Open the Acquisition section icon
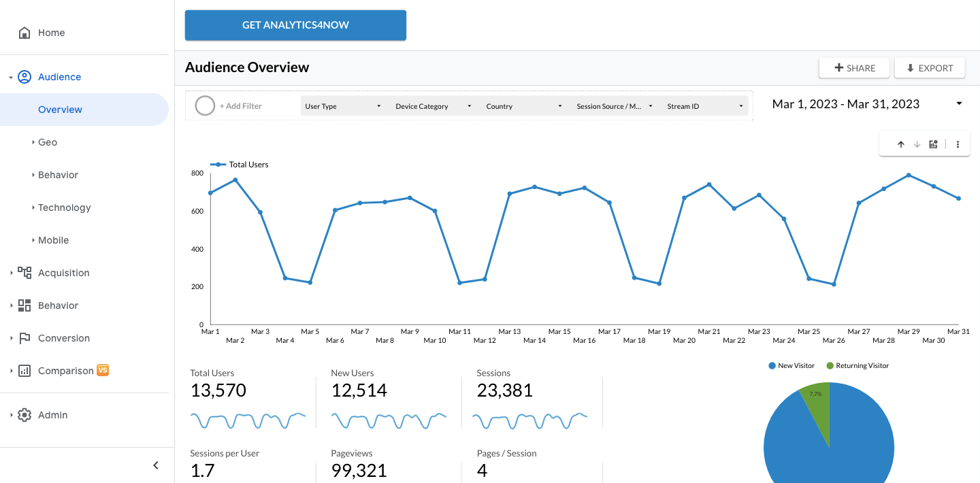980x483 pixels. tap(24, 272)
